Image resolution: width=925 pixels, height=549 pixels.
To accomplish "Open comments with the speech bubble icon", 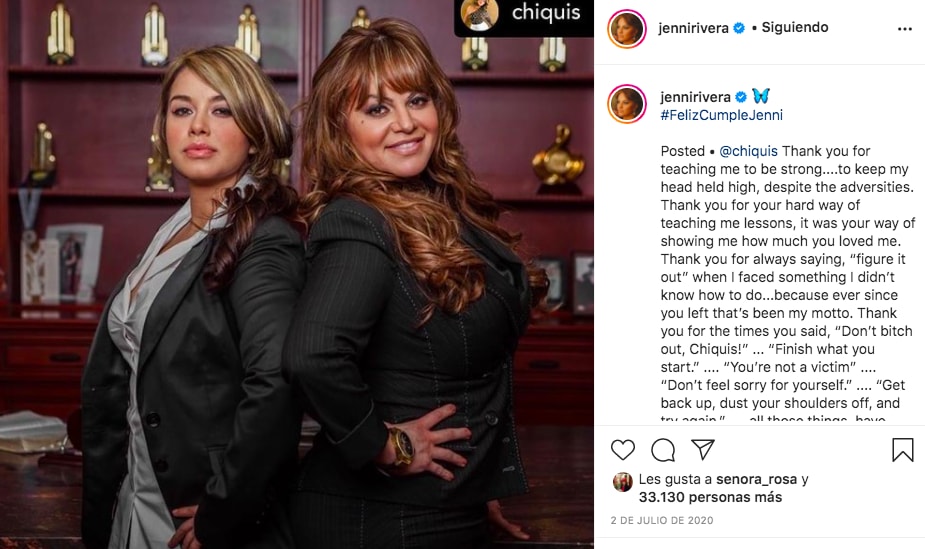I will point(663,450).
